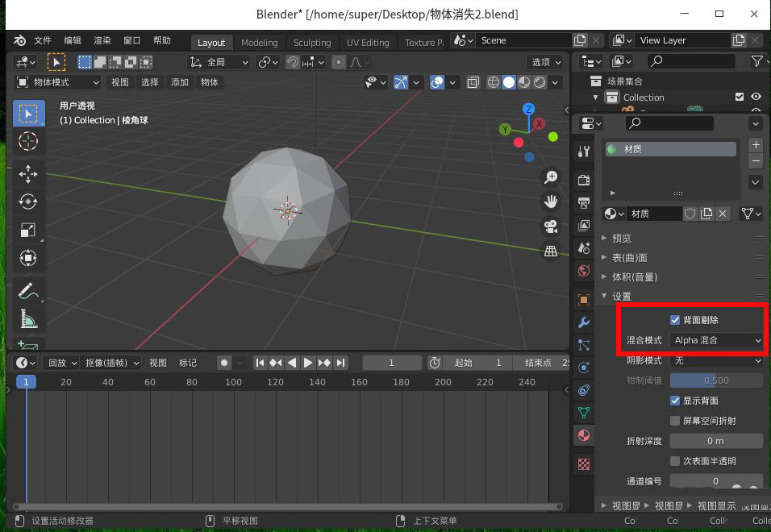Uncheck the 背面剔除 checkbox
Screen dimensions: 771x532
pos(675,320)
